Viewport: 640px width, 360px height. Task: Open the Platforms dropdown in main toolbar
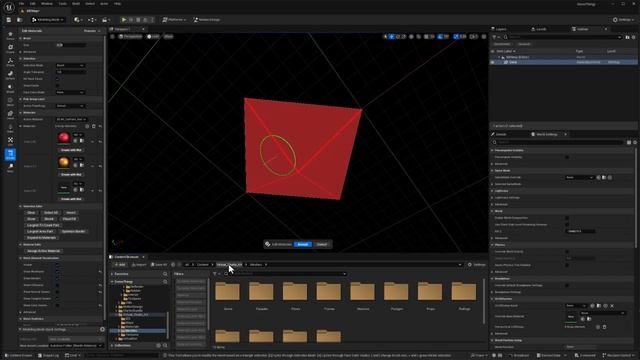tap(174, 20)
